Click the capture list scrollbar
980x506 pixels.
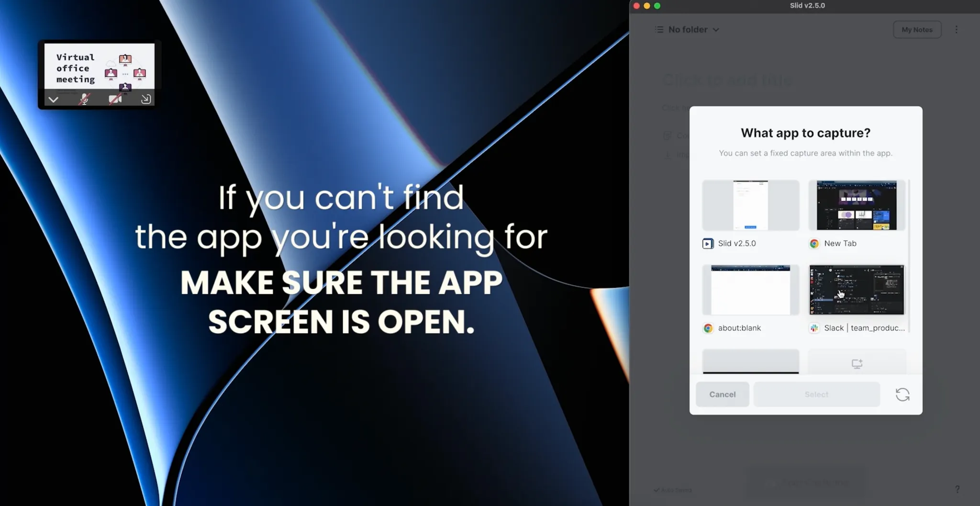point(908,256)
